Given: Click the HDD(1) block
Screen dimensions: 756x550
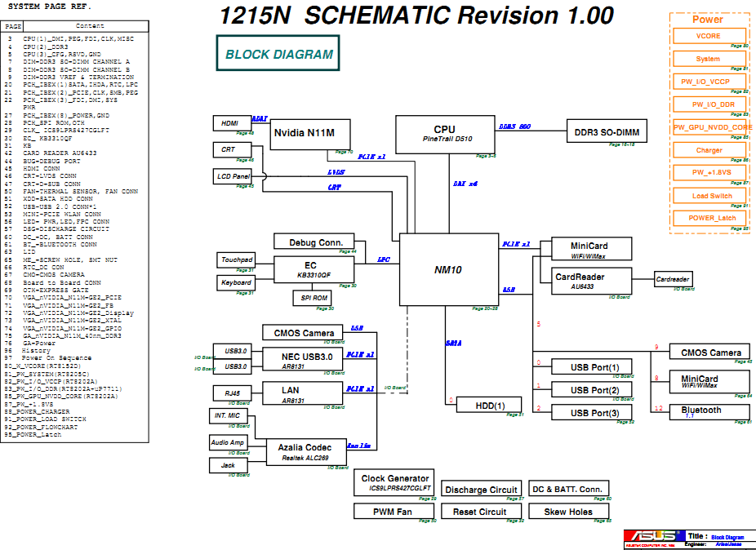Looking at the screenshot, I should tap(489, 405).
